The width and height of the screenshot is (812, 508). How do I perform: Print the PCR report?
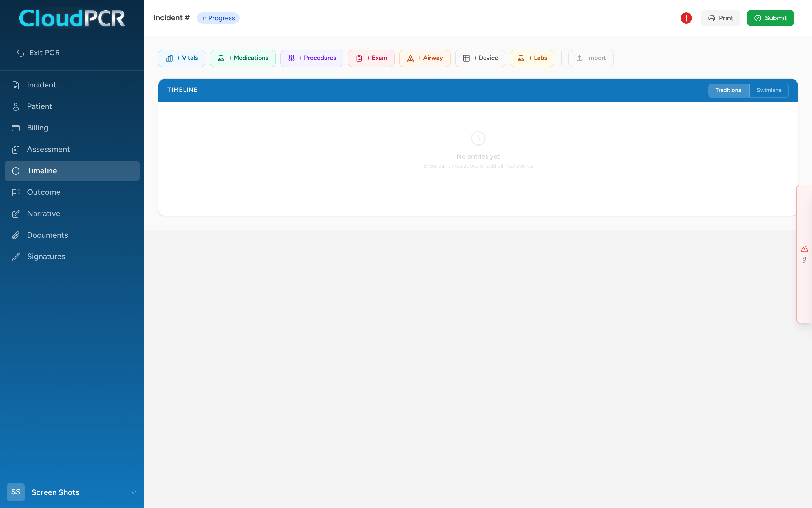click(x=720, y=18)
